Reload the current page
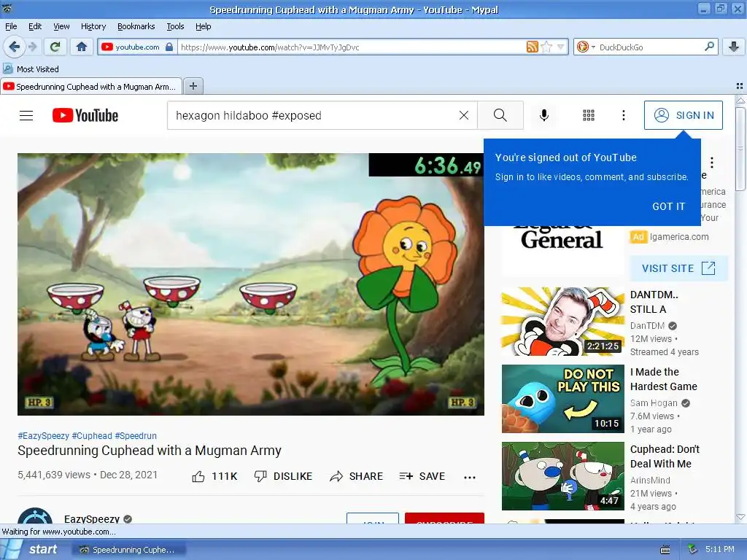This screenshot has width=747, height=560. 55,47
